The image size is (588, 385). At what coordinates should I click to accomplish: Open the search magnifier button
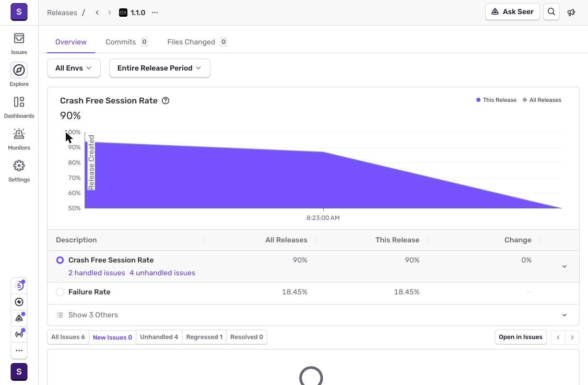[551, 11]
